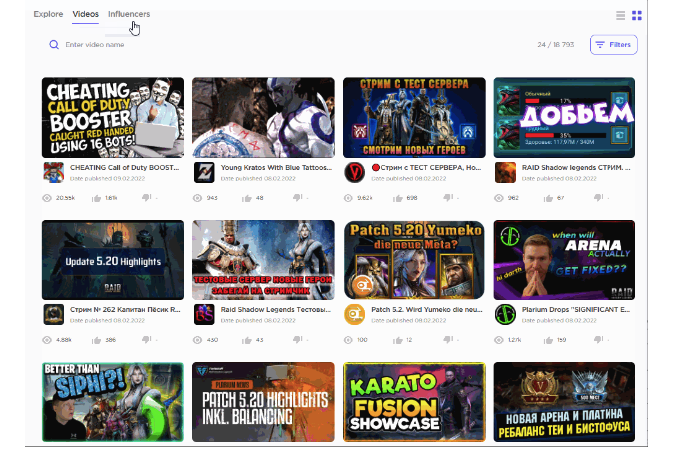The height and width of the screenshot is (463, 675).
Task: Click Date published 09.02.2022 text
Action: pos(107,179)
